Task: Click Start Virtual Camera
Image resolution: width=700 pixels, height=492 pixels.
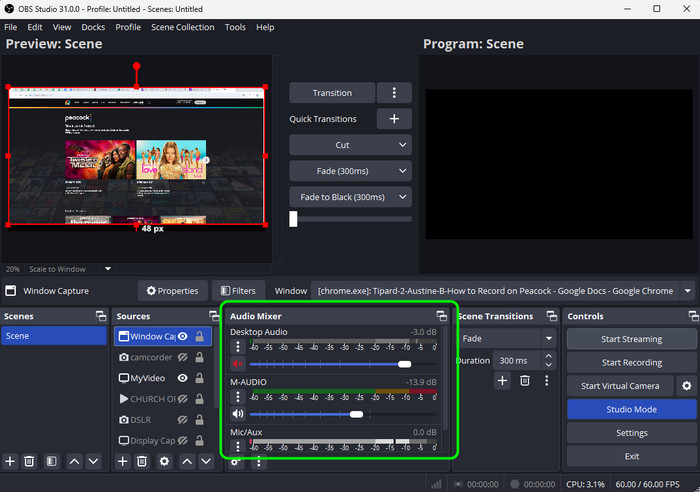Action: click(x=620, y=386)
